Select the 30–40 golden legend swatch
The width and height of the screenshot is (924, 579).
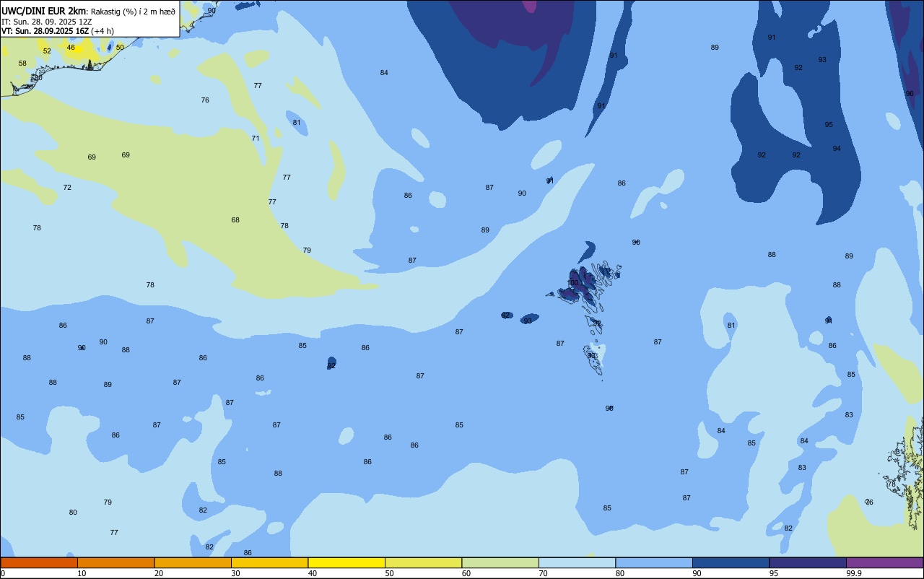click(269, 562)
